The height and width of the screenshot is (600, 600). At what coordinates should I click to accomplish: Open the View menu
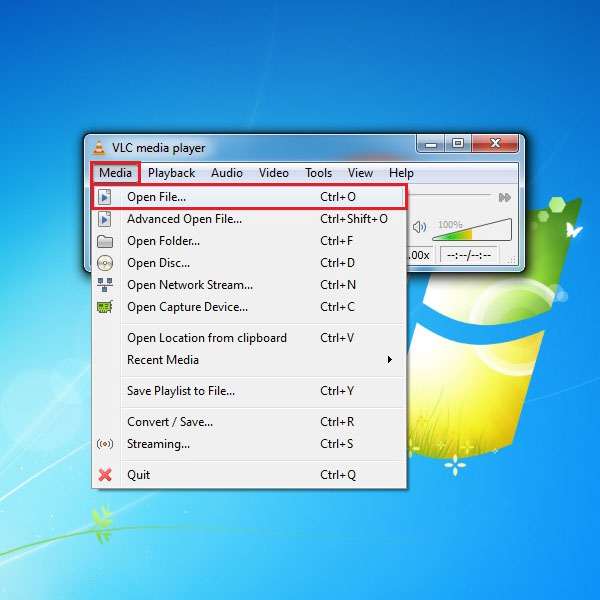click(360, 173)
